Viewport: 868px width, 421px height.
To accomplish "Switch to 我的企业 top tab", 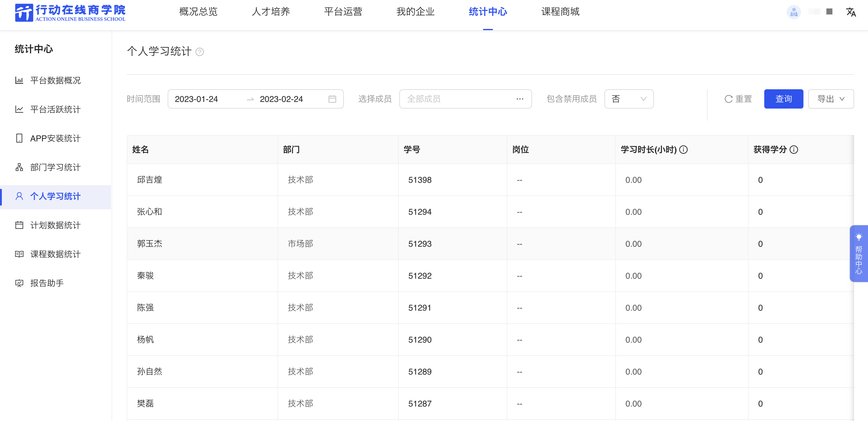I will 416,12.
